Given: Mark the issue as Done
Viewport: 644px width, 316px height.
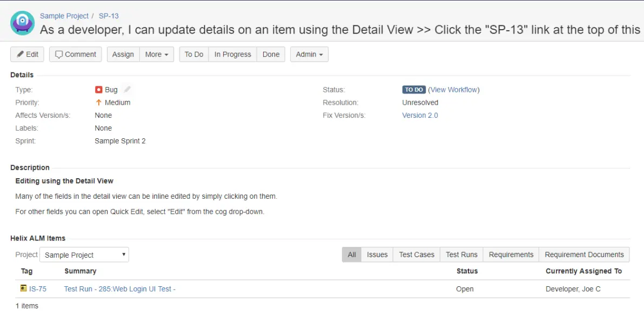Looking at the screenshot, I should [271, 54].
